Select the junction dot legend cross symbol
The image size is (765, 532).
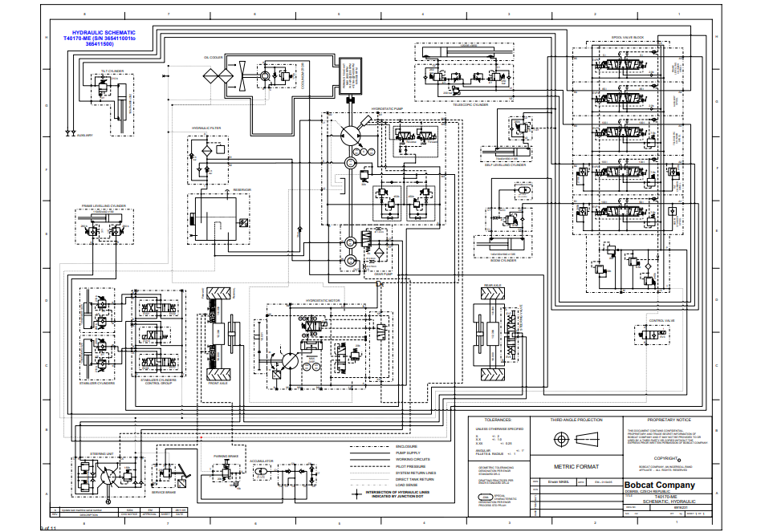[357, 493]
